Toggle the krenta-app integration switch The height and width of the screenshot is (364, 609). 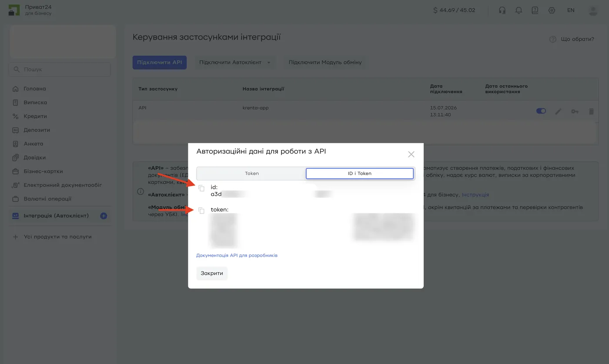tap(541, 111)
